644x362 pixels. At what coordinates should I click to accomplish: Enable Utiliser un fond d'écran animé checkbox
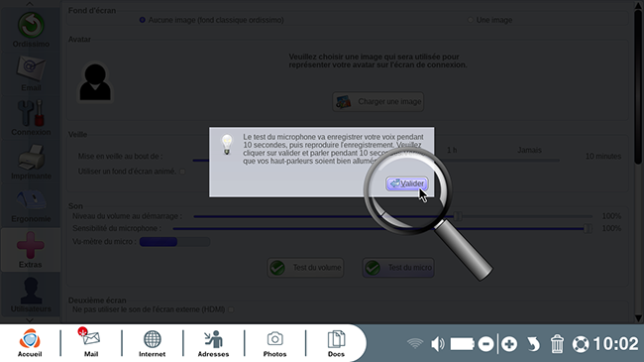tap(182, 172)
